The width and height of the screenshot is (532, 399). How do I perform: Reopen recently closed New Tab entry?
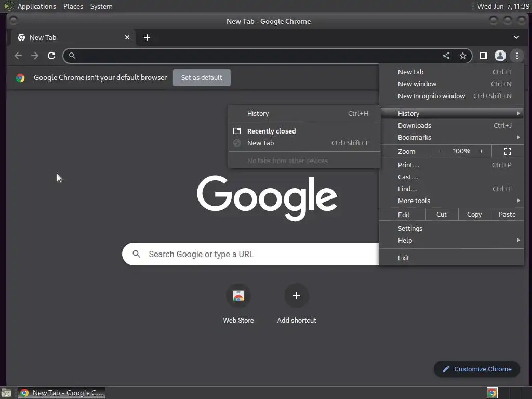click(304, 143)
